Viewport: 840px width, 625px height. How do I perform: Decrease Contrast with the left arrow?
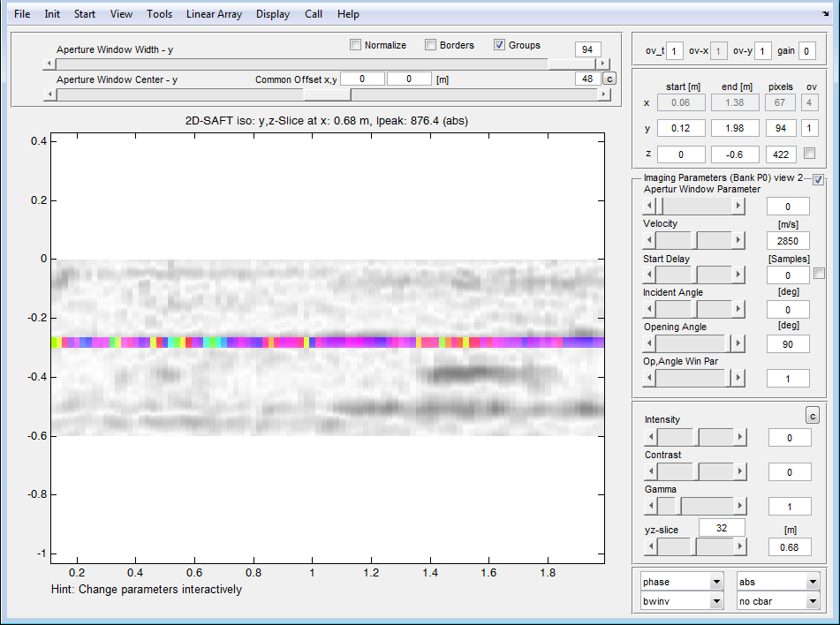(651, 471)
